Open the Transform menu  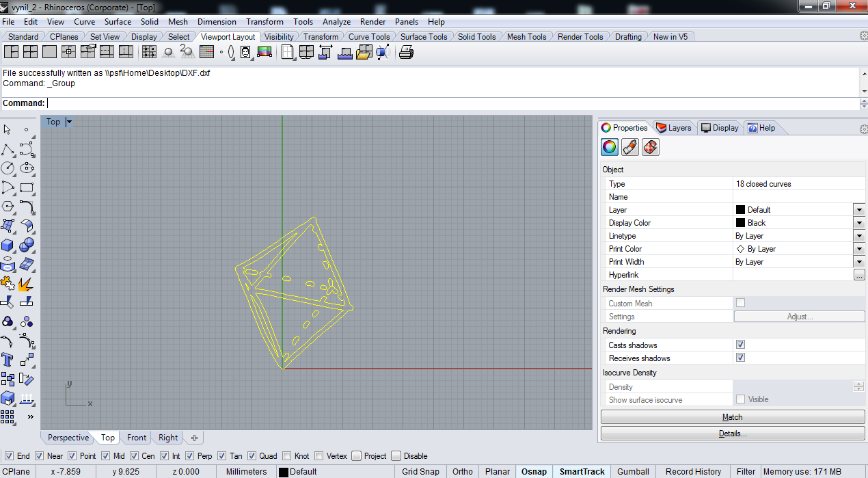click(x=265, y=22)
